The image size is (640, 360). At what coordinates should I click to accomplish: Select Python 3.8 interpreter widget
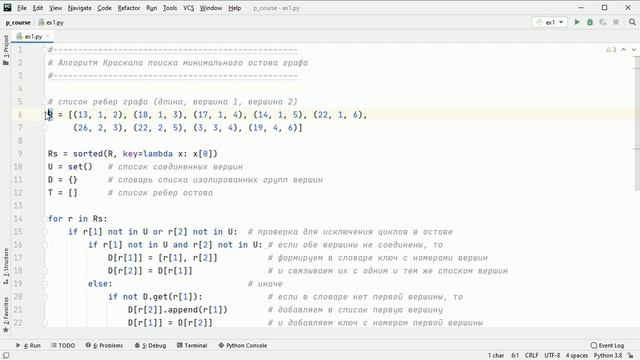tap(608, 356)
